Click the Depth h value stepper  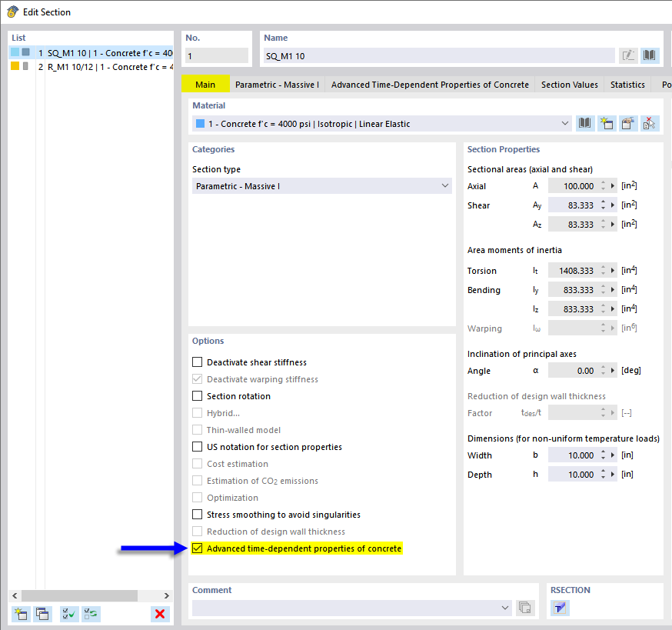pyautogui.click(x=603, y=475)
